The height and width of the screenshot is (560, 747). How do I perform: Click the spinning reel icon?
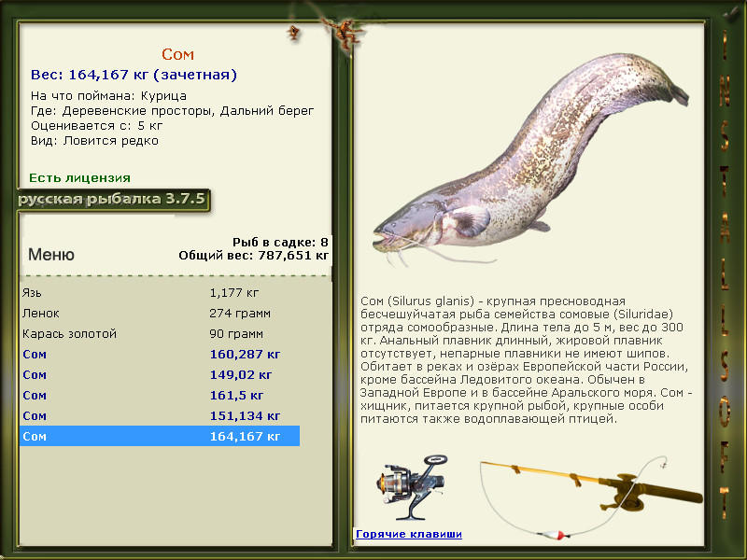(412, 486)
